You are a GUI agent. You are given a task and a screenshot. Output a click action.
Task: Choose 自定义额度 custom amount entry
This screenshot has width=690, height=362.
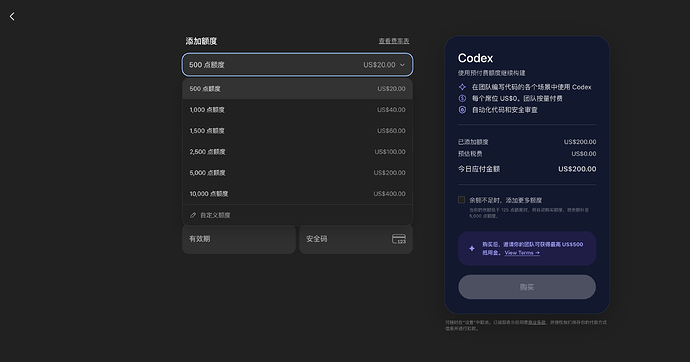[x=297, y=215]
